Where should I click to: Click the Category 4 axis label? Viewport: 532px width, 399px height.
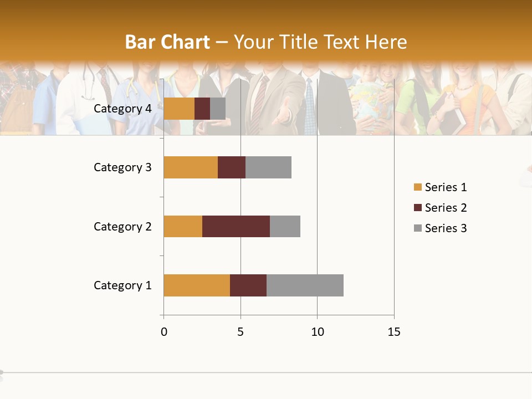tap(122, 109)
